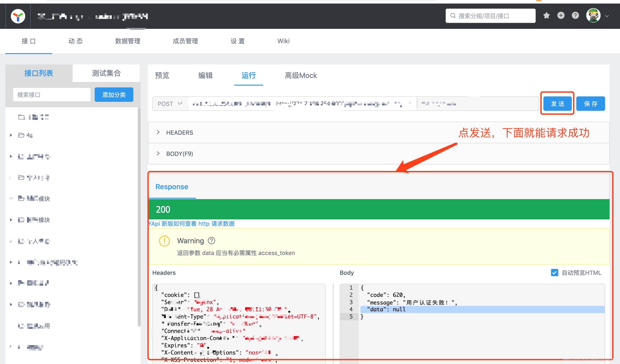Open YApi 新版如何查看 http 请求数据 link
Image resolution: width=620 pixels, height=364 pixels.
191,224
